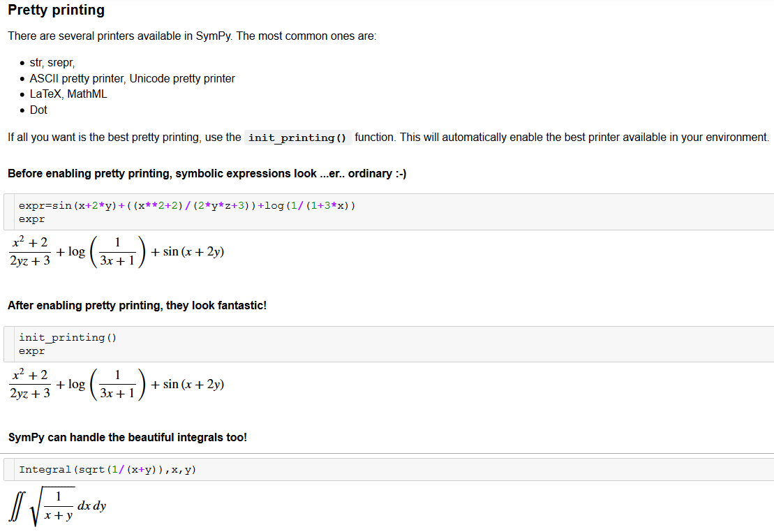Click the "Dot" bullet item
This screenshot has width=774, height=532.
[38, 110]
